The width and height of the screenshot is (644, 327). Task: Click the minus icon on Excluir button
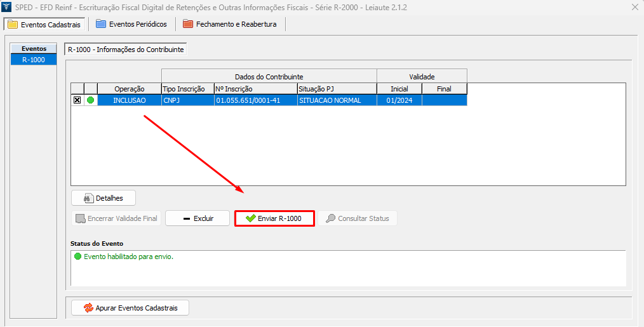click(x=187, y=218)
